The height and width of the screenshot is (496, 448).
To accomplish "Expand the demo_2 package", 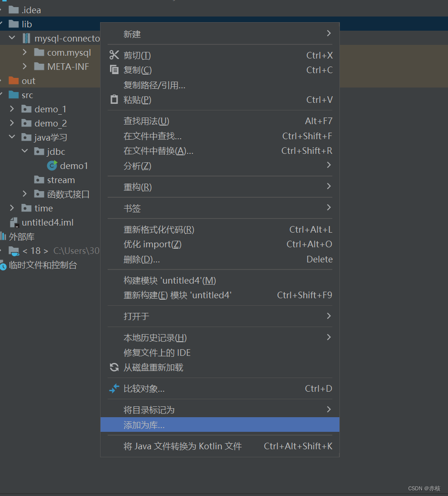I will tap(12, 123).
